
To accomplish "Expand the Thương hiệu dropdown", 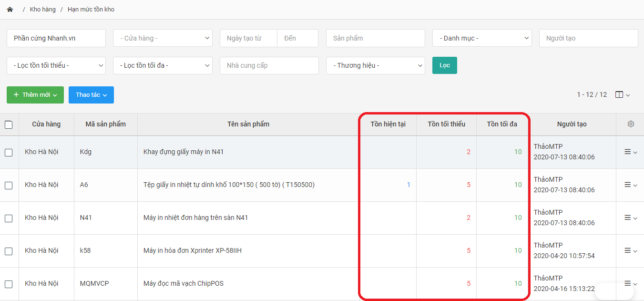I will (x=375, y=65).
